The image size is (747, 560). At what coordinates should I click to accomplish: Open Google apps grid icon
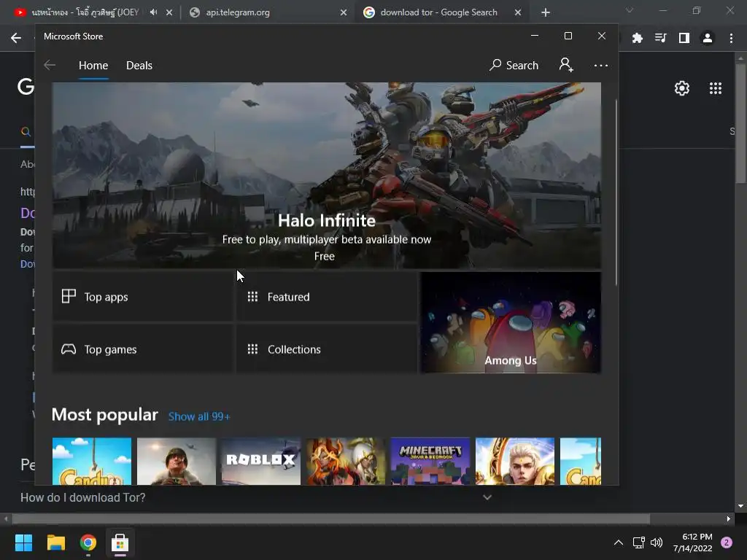pyautogui.click(x=716, y=88)
